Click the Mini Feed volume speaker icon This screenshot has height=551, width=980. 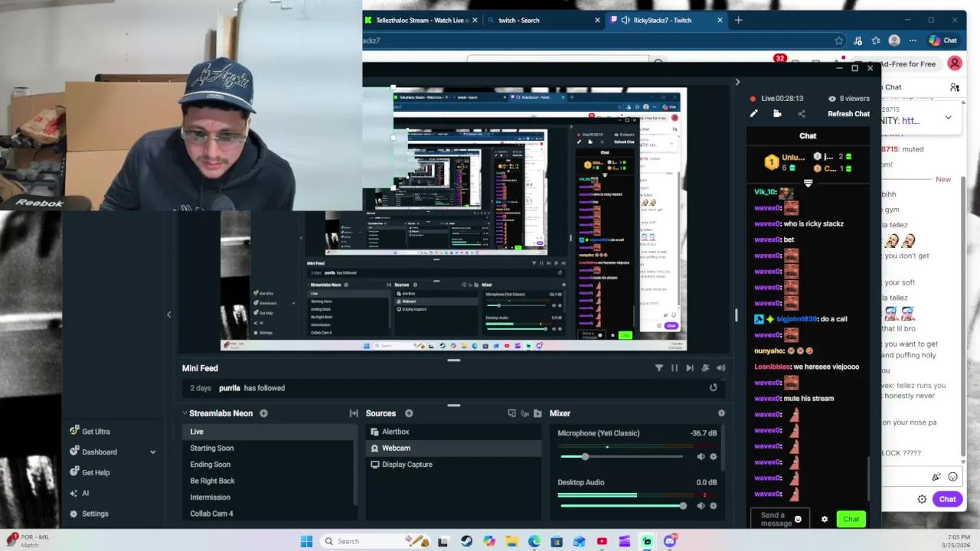(x=720, y=368)
